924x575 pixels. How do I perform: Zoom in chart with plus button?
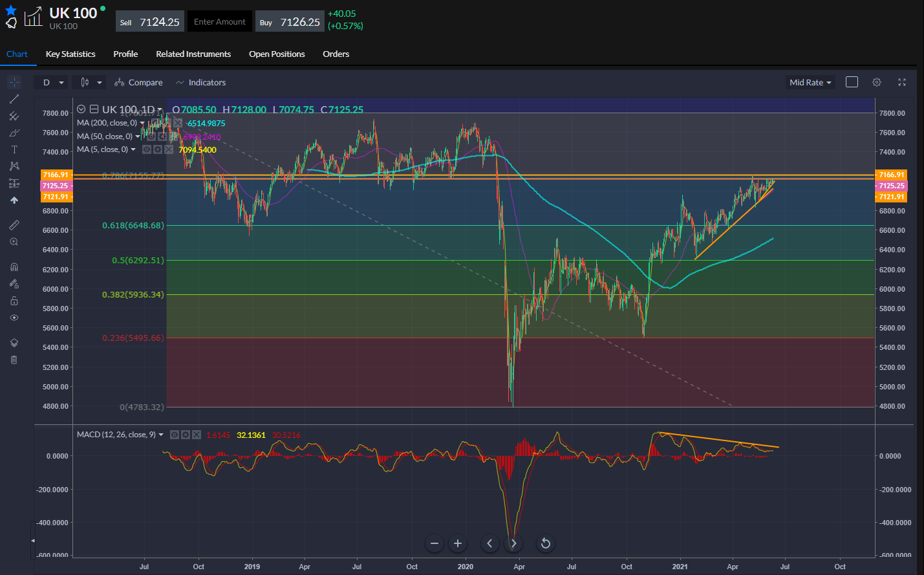click(x=458, y=543)
